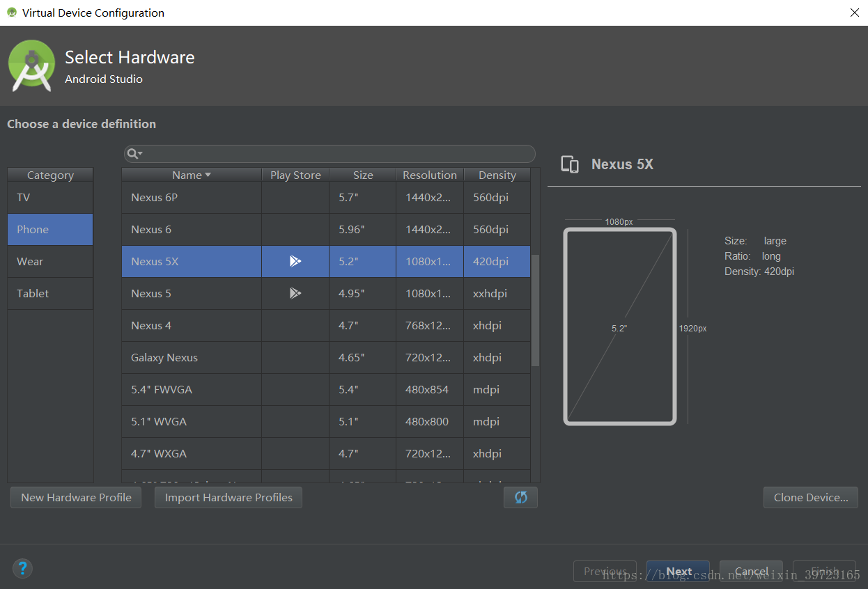868x589 pixels.
Task: Click the Next button
Action: click(x=678, y=572)
